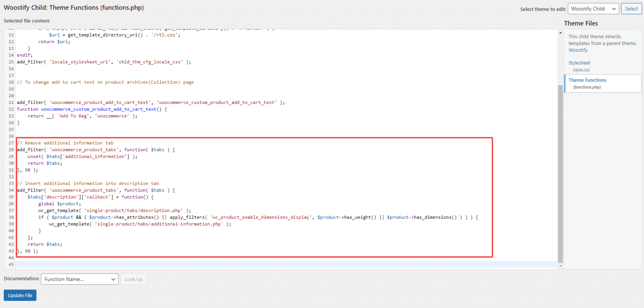The height and width of the screenshot is (308, 644).
Task: Click the $tabs description callback line
Action: 91,197
